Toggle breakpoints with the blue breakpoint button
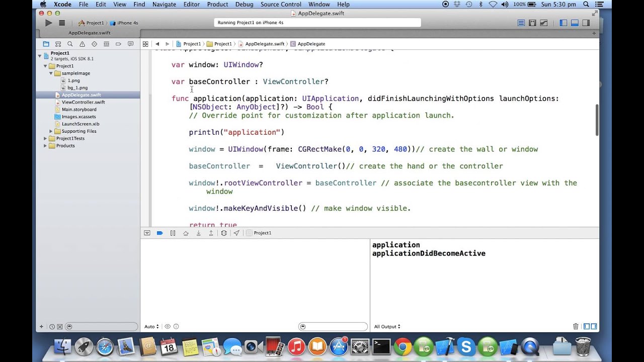 pos(160,233)
